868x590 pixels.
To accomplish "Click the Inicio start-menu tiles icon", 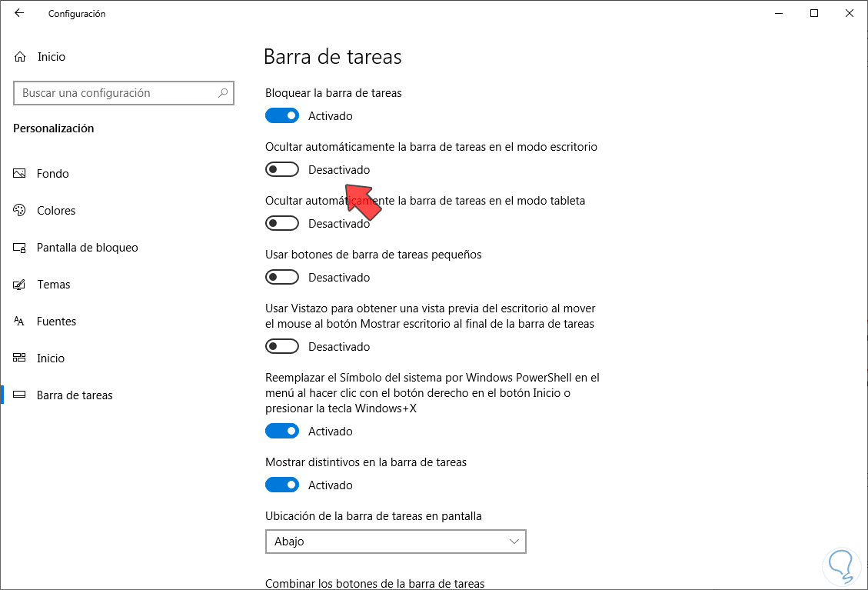I will 20,358.
